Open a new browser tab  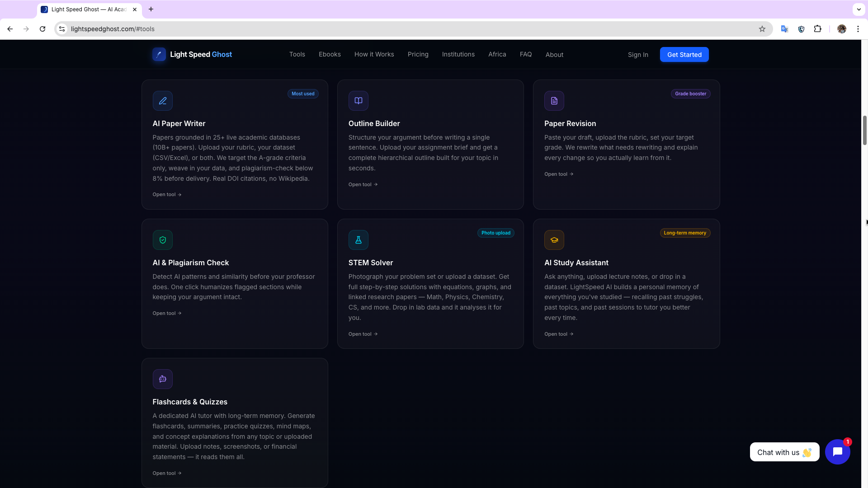pyautogui.click(x=151, y=9)
